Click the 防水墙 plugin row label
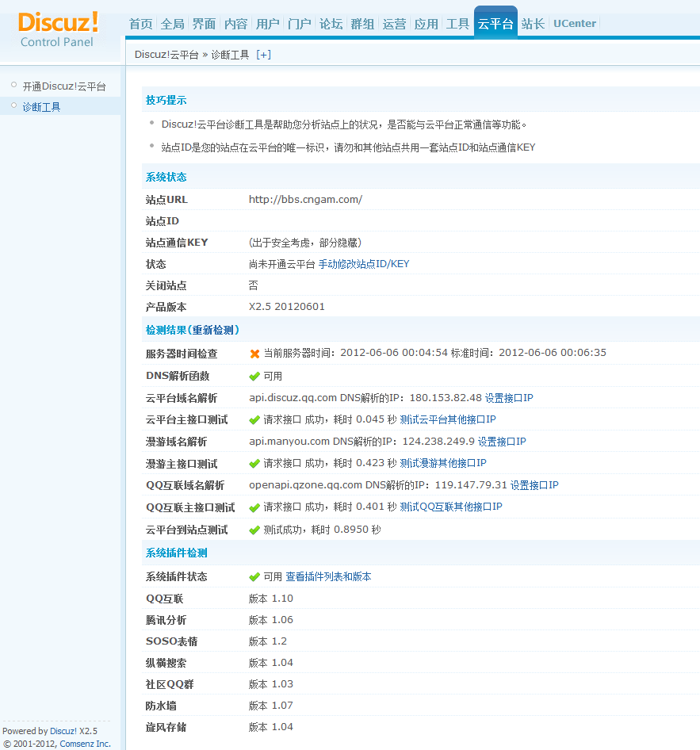700x750 pixels. (161, 706)
